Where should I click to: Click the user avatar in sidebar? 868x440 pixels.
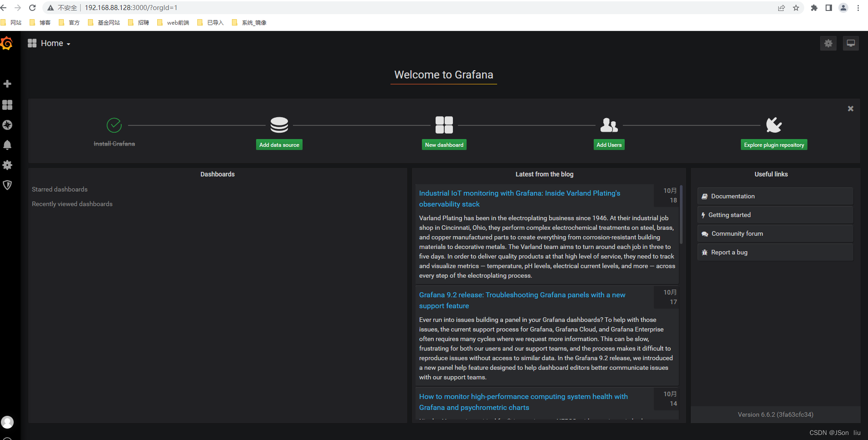(7, 422)
